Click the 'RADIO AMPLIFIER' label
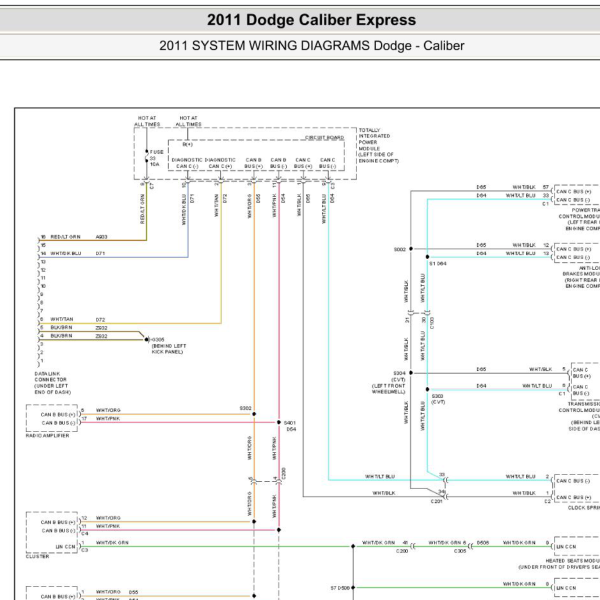The width and height of the screenshot is (600, 600). coord(47,436)
